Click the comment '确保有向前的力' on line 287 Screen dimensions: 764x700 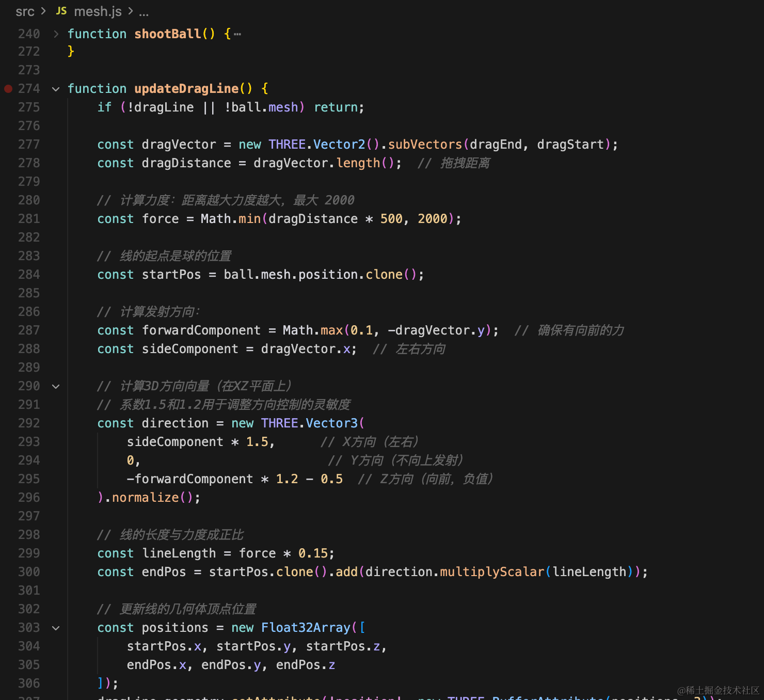click(x=581, y=330)
